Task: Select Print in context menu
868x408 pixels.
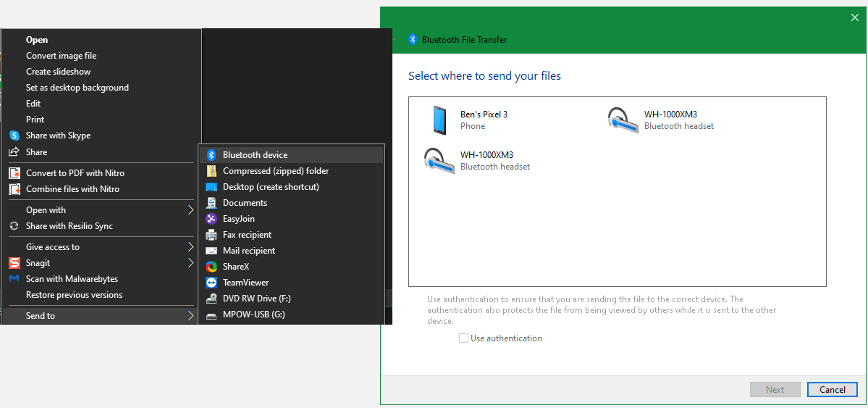Action: (35, 120)
